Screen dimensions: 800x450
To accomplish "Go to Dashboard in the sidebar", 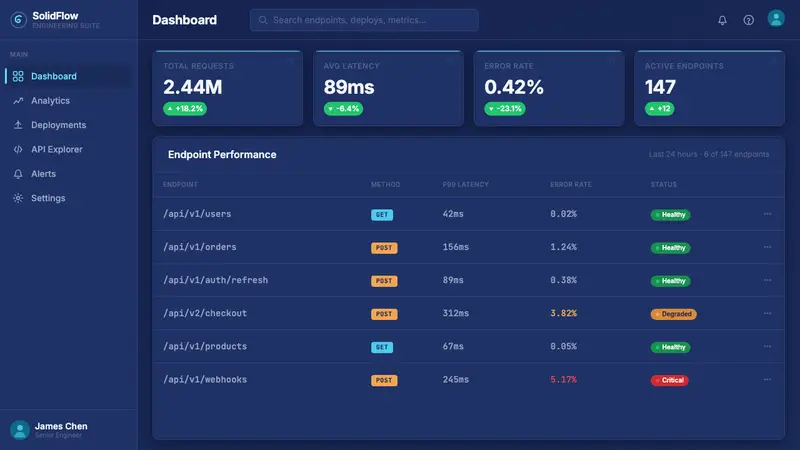I will (x=68, y=76).
